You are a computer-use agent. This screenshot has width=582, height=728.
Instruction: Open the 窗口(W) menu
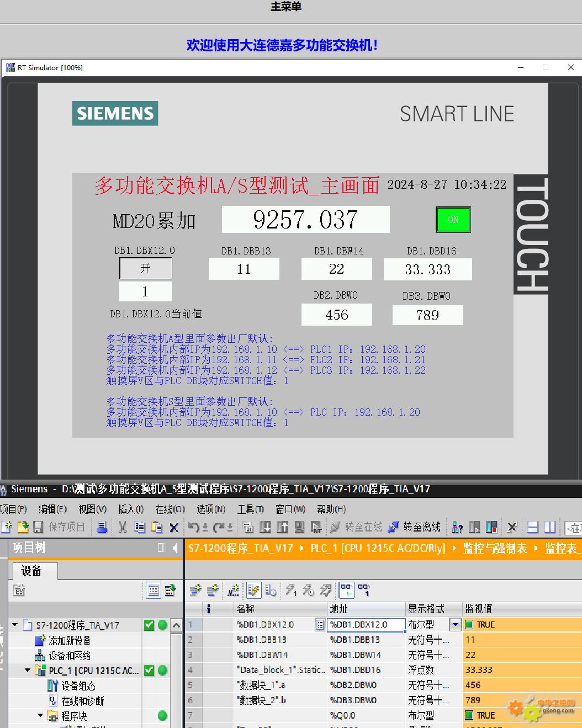[x=290, y=509]
